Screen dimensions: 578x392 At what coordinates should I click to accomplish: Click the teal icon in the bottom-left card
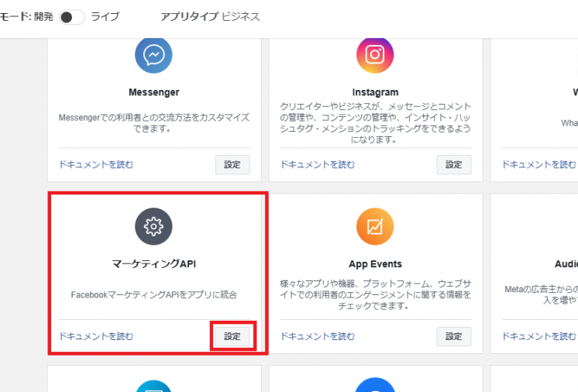(x=153, y=386)
